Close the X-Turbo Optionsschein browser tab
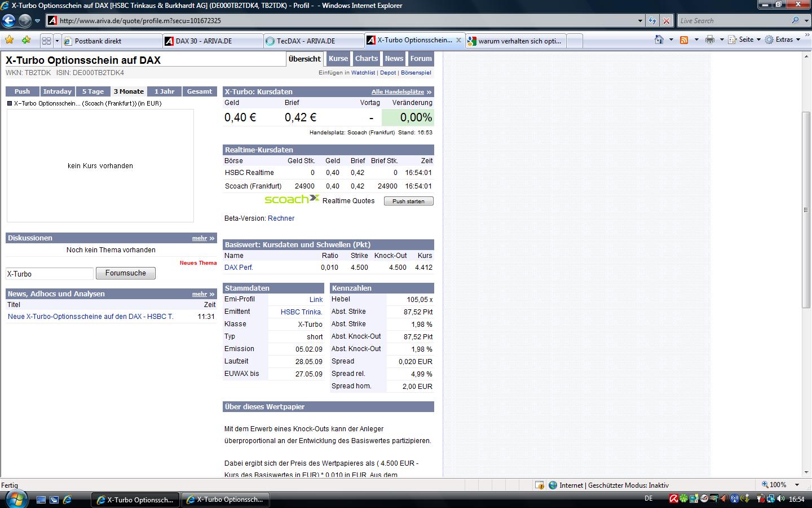 [x=458, y=40]
